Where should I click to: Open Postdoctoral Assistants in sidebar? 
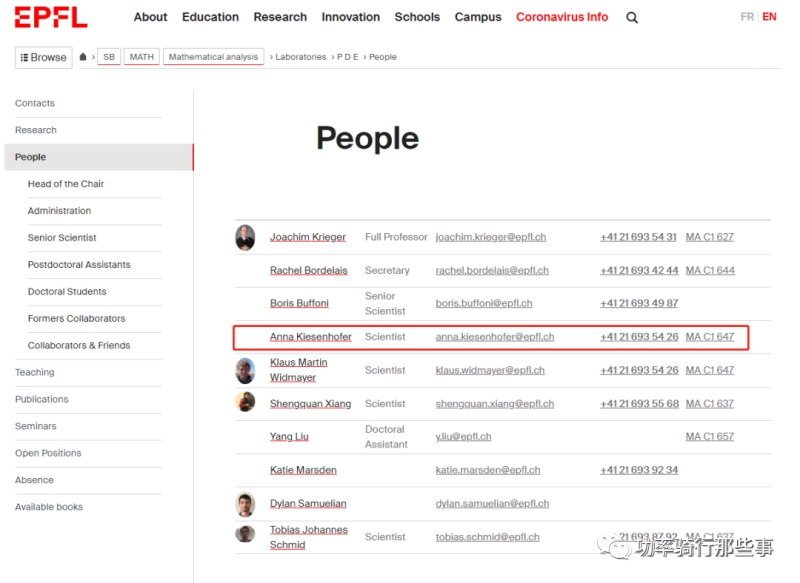79,265
